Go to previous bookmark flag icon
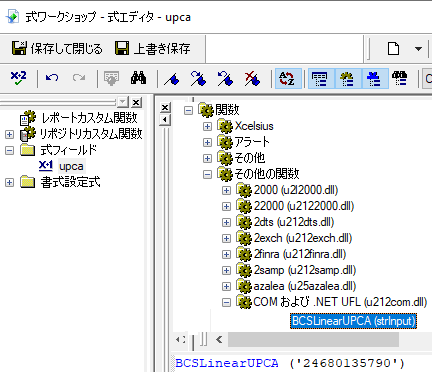Viewport: 432px width, 372px height. coord(225,79)
